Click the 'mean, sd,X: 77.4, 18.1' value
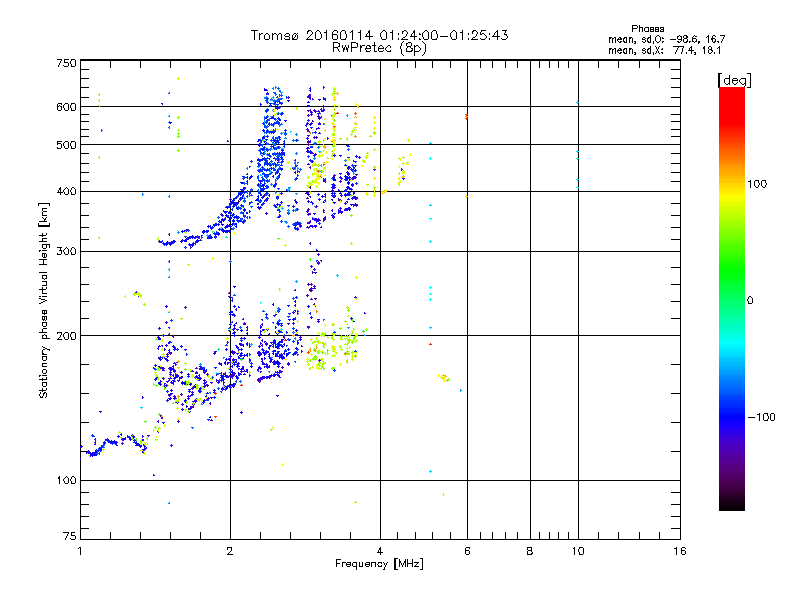 tap(664, 50)
